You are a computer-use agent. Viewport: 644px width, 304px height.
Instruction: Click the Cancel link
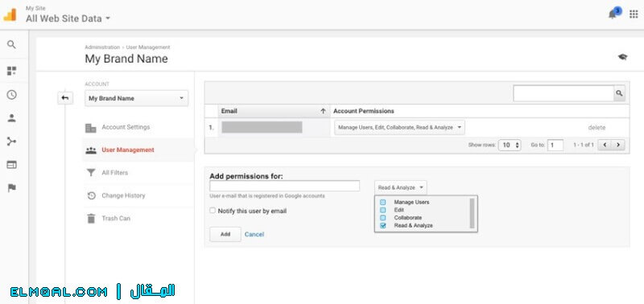[254, 234]
